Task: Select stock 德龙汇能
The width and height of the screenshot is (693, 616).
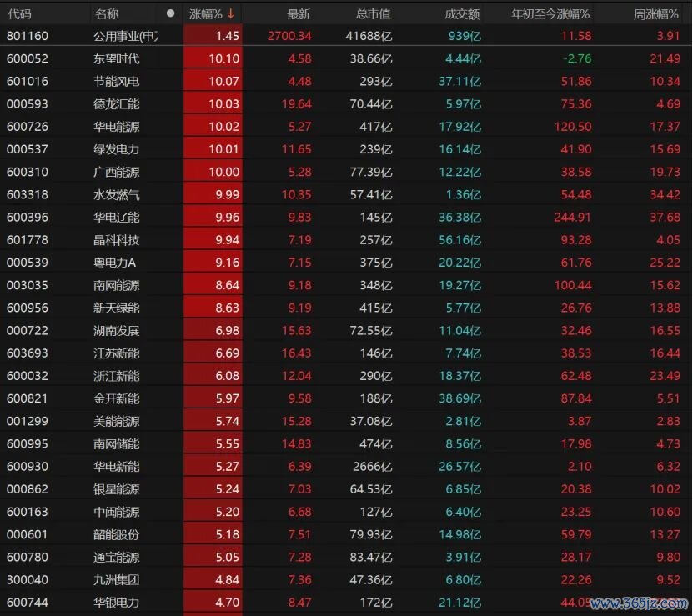Action: (116, 104)
